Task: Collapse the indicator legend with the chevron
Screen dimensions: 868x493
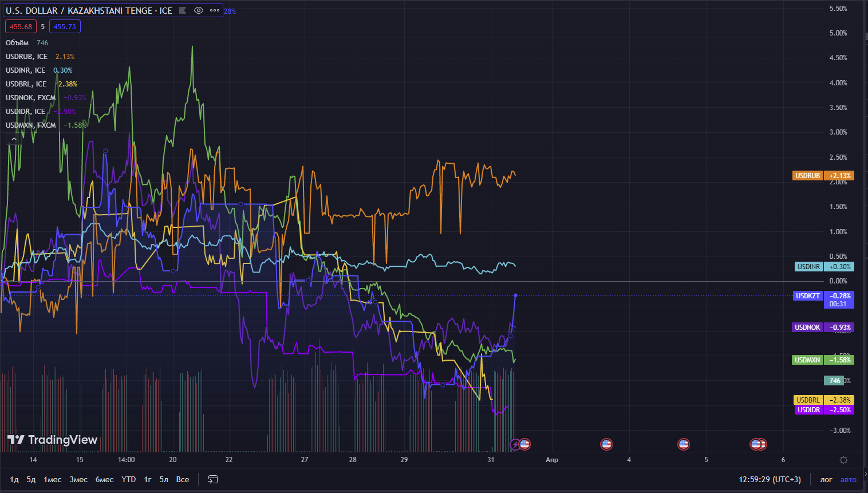Action: (14, 139)
